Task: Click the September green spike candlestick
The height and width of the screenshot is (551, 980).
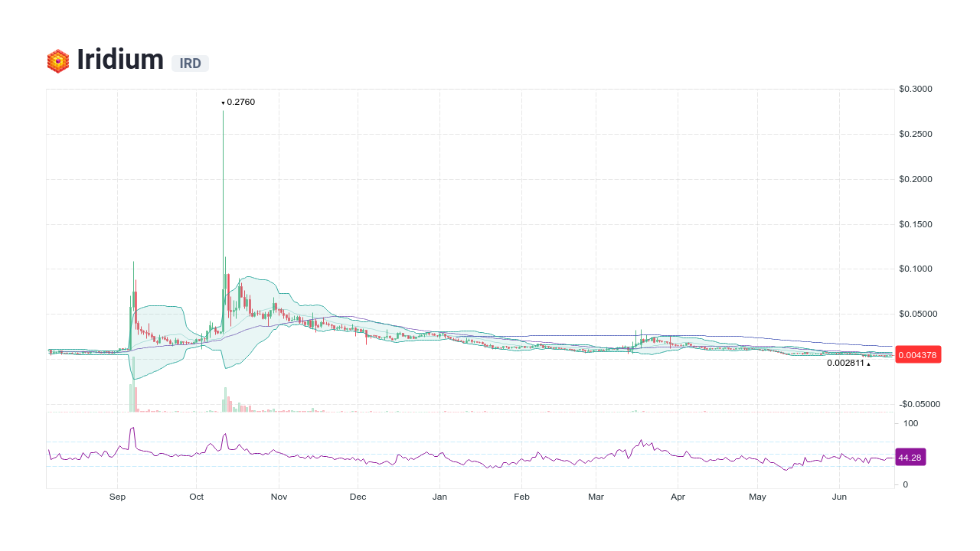Action: click(132, 298)
